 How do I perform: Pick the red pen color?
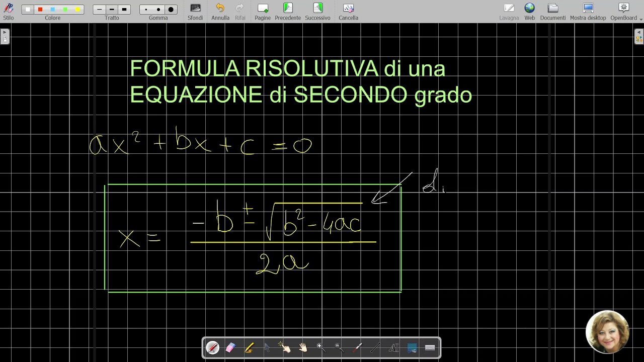[40, 9]
